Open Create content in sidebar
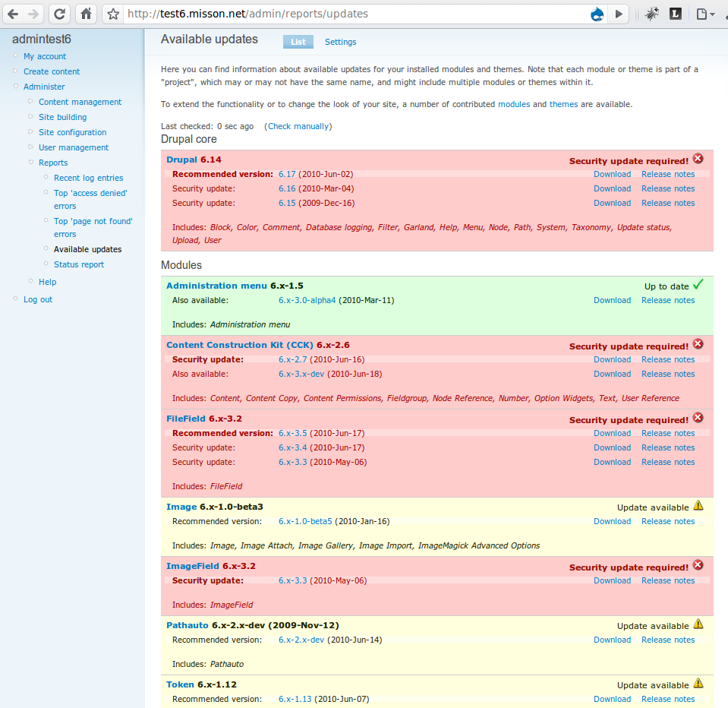 pos(52,71)
